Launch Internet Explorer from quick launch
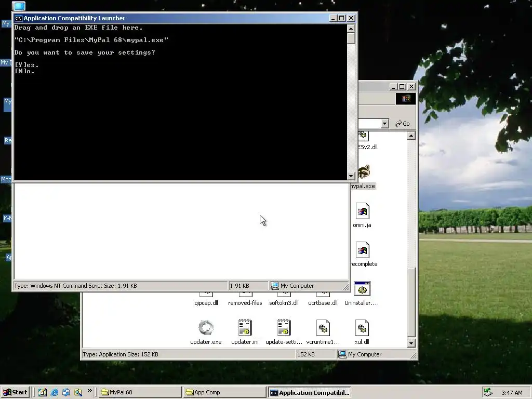Image resolution: width=532 pixels, height=399 pixels. 54,392
